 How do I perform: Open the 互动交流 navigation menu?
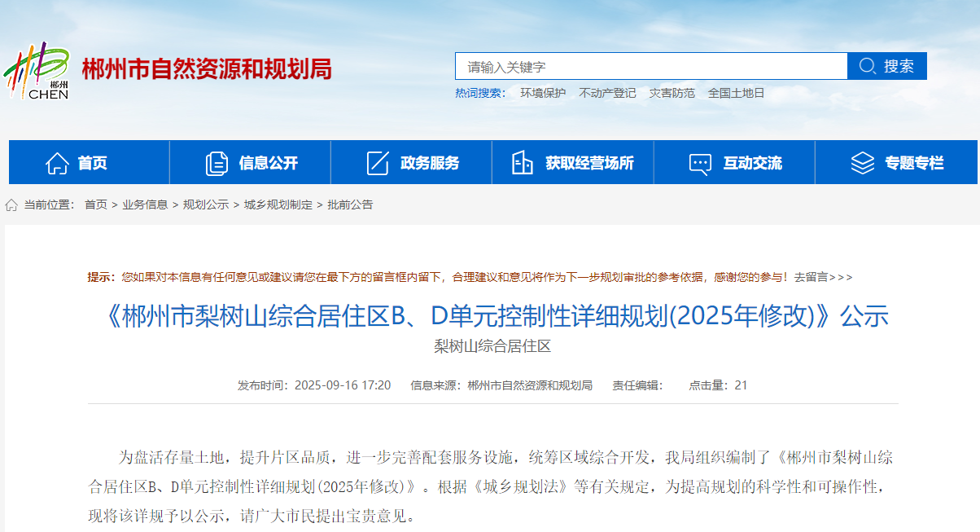(x=752, y=163)
